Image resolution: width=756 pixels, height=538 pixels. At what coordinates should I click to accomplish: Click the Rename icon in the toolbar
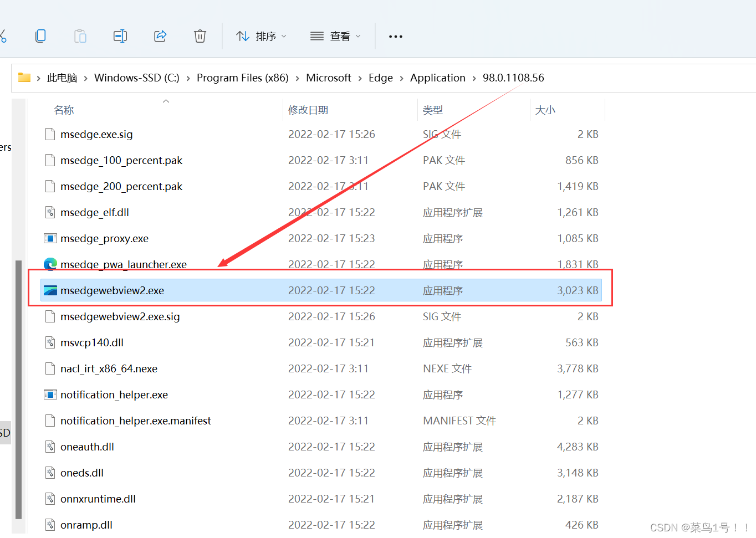click(x=120, y=36)
